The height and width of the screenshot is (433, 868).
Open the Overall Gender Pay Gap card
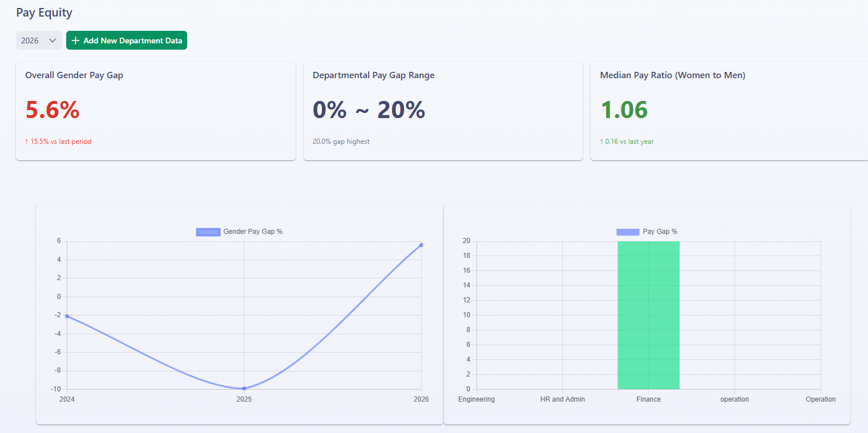point(156,111)
